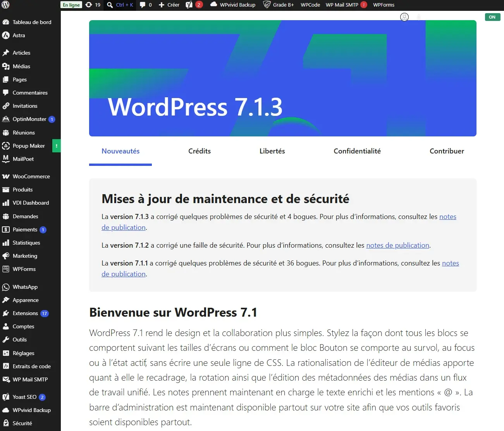
Task: Open the Invitations menu item
Action: (30, 106)
